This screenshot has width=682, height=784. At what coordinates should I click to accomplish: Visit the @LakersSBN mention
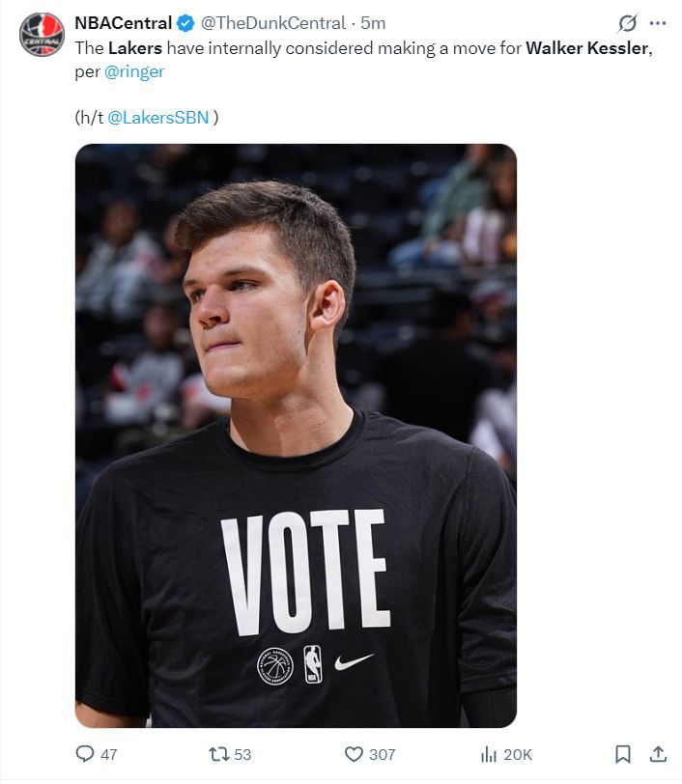158,118
